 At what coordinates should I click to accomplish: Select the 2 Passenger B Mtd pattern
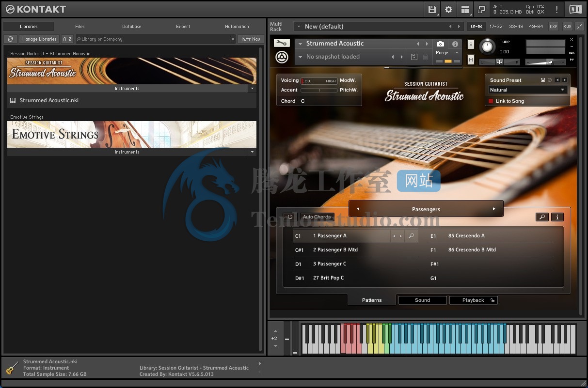pos(356,250)
